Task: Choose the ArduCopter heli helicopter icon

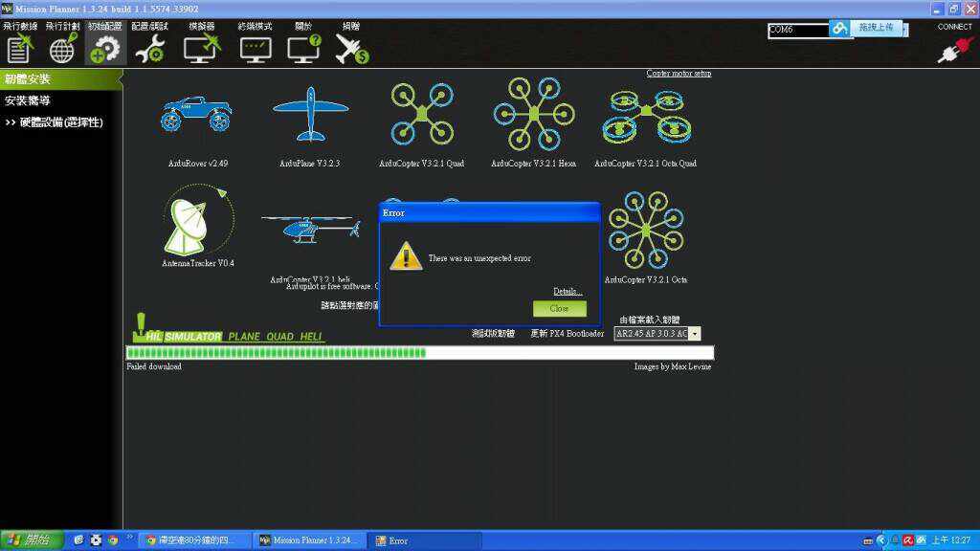Action: point(310,230)
